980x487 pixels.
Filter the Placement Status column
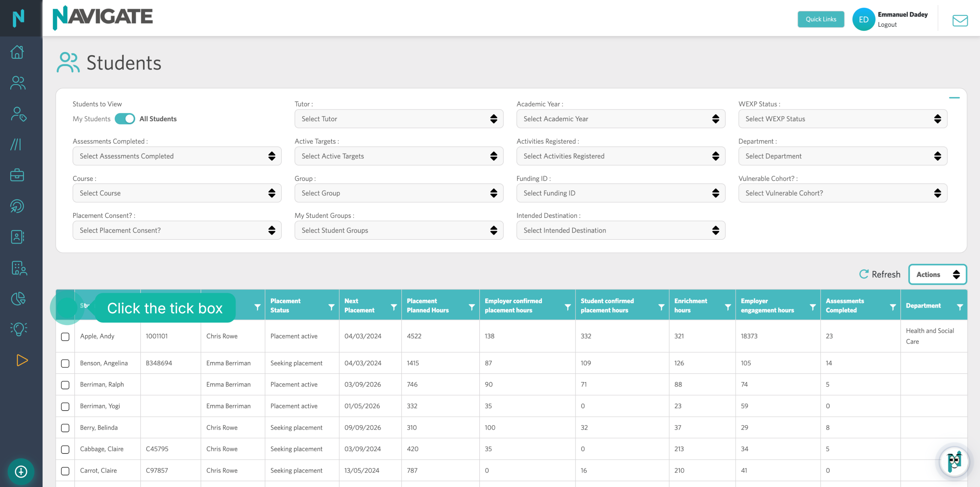point(331,307)
